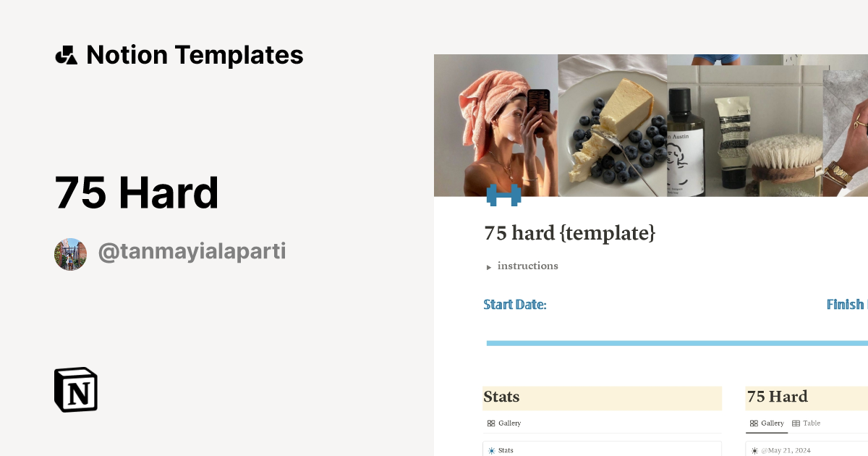The height and width of the screenshot is (456, 868).
Task: Select the Gallery view under Stats
Action: pyautogui.click(x=505, y=423)
